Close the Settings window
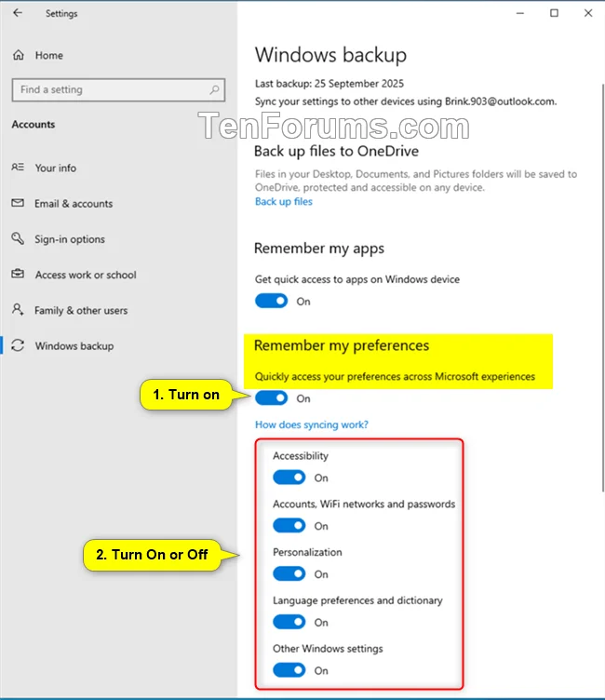The image size is (605, 700). [x=588, y=13]
